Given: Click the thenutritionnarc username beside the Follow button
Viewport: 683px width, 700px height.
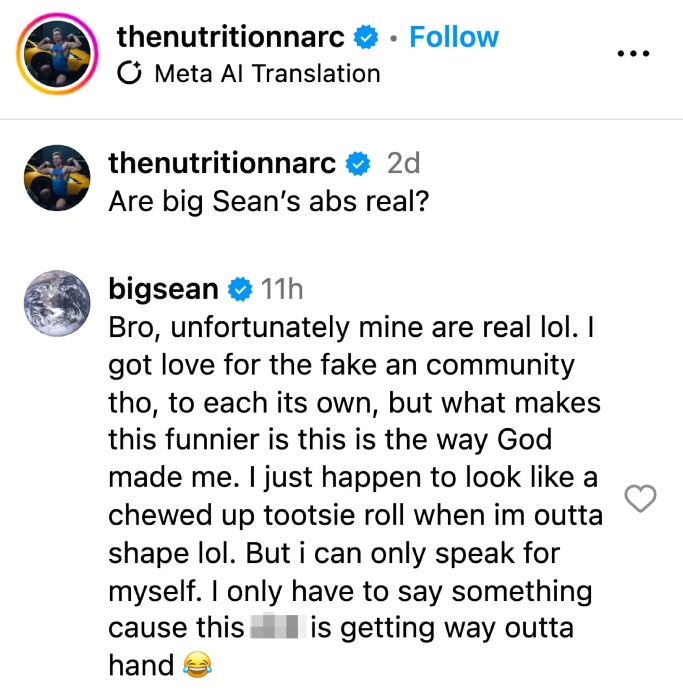Looking at the screenshot, I should (230, 38).
